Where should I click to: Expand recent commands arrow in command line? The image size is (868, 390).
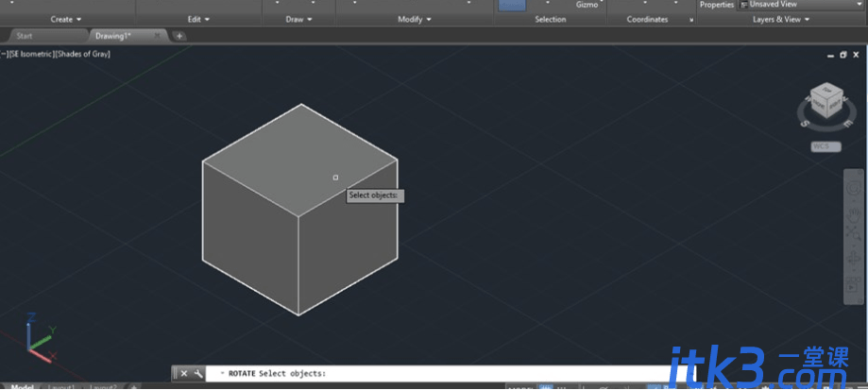223,374
